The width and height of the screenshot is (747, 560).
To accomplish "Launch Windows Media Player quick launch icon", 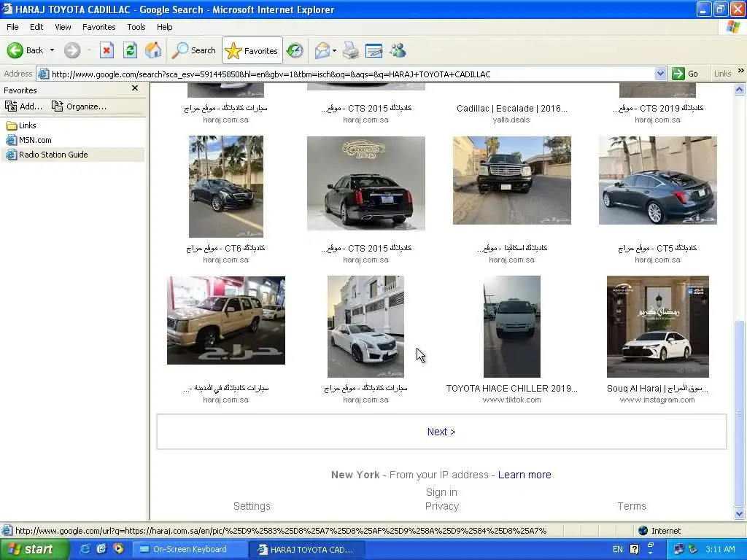I will 118,550.
